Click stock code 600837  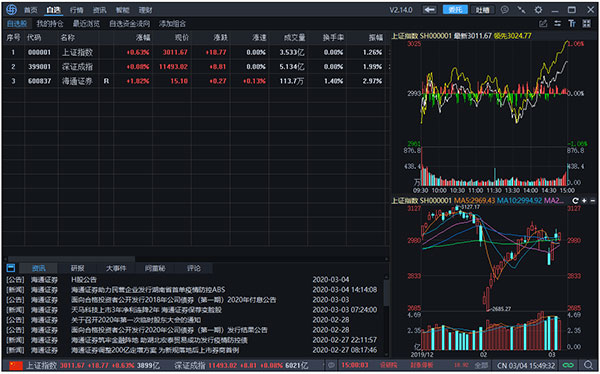tap(39, 81)
